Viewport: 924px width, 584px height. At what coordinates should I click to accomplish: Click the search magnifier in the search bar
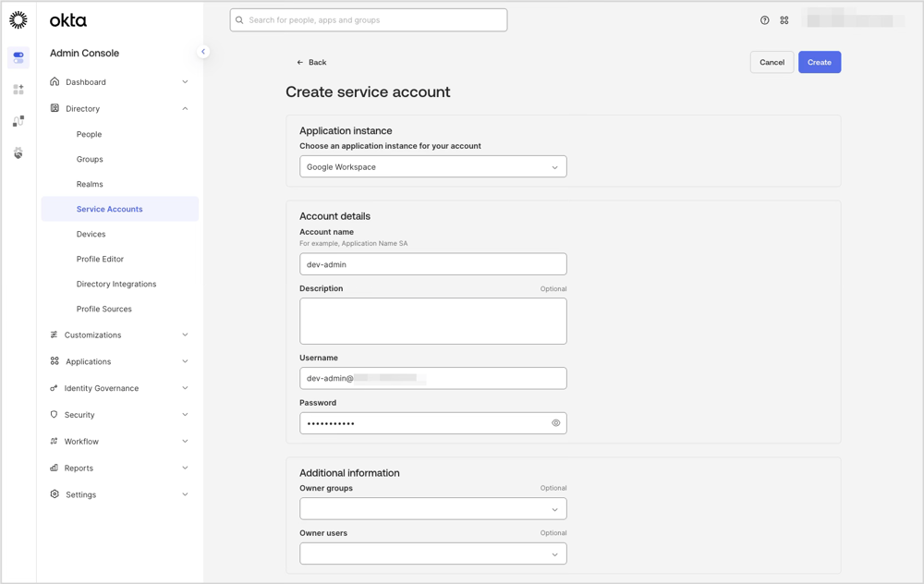238,19
